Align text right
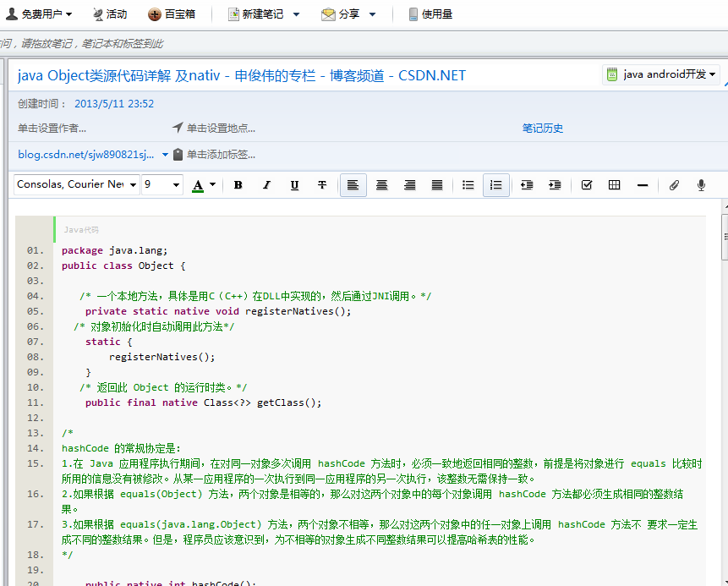728x586 pixels. pyautogui.click(x=409, y=185)
